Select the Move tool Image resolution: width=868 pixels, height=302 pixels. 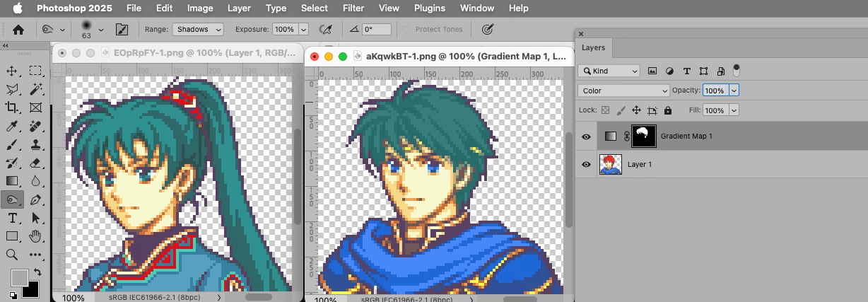12,71
